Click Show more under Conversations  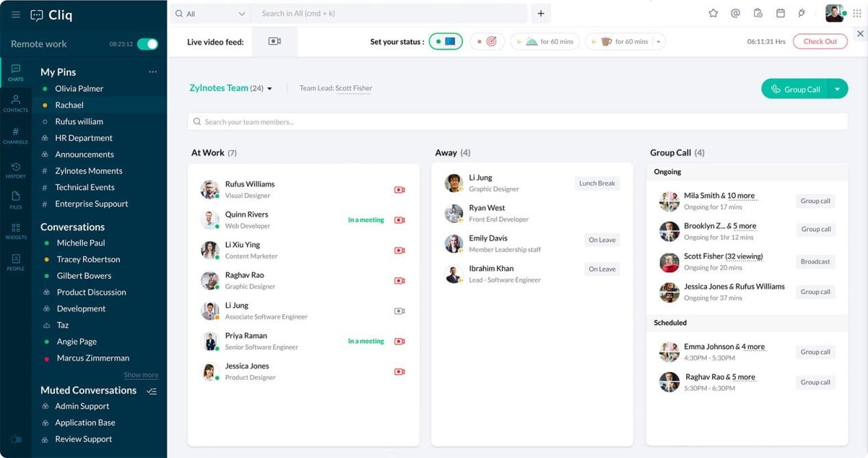pyautogui.click(x=141, y=375)
